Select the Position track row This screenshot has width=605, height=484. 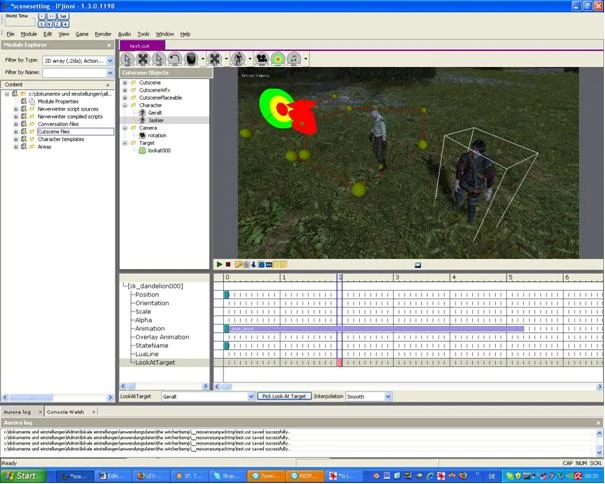[x=147, y=294]
